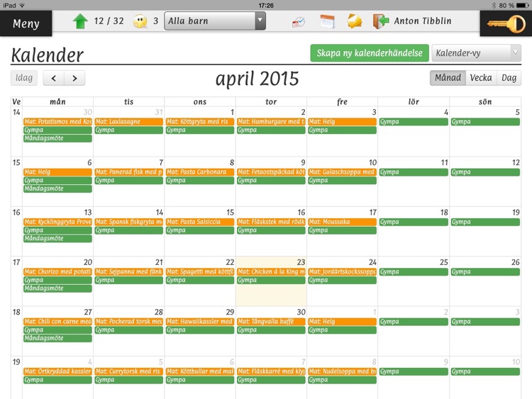The image size is (532, 399).
Task: Click the Idag button
Action: point(23,78)
